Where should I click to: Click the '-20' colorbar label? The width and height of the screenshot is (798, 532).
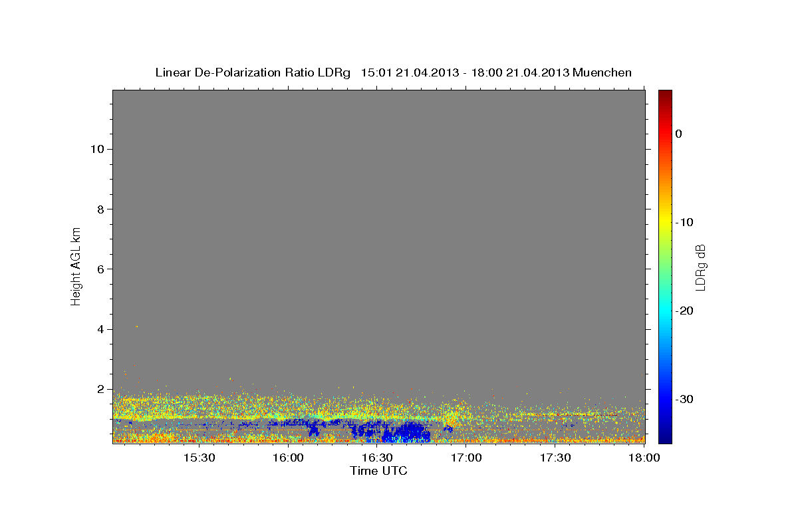pos(684,311)
